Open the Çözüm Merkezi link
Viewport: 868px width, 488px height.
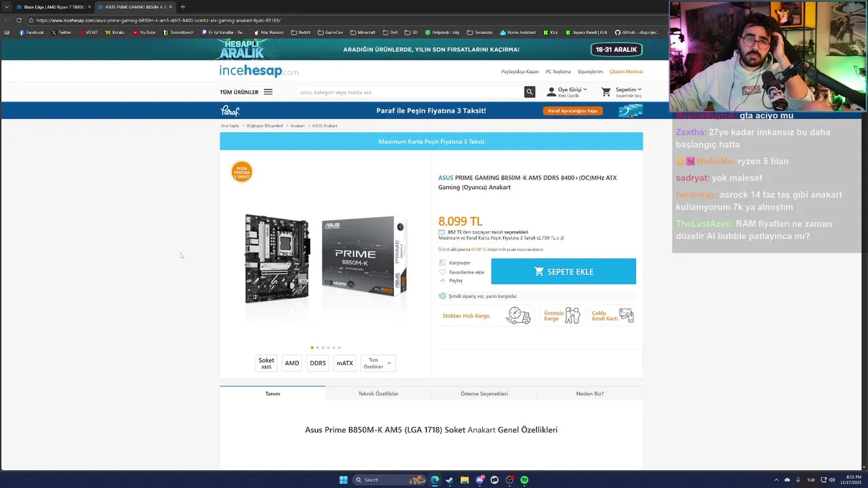point(626,71)
